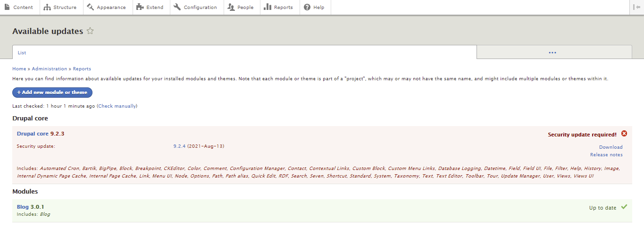Download the Drupal core security update

[x=611, y=147]
